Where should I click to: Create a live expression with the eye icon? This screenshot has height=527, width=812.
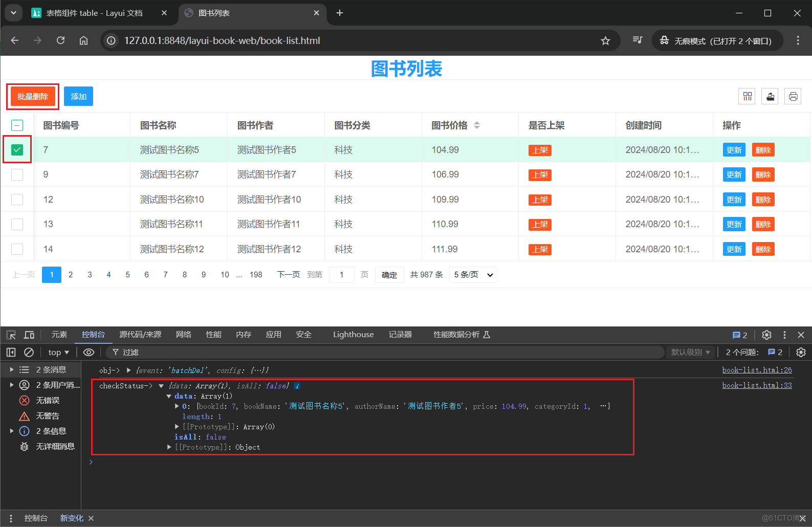click(x=89, y=352)
